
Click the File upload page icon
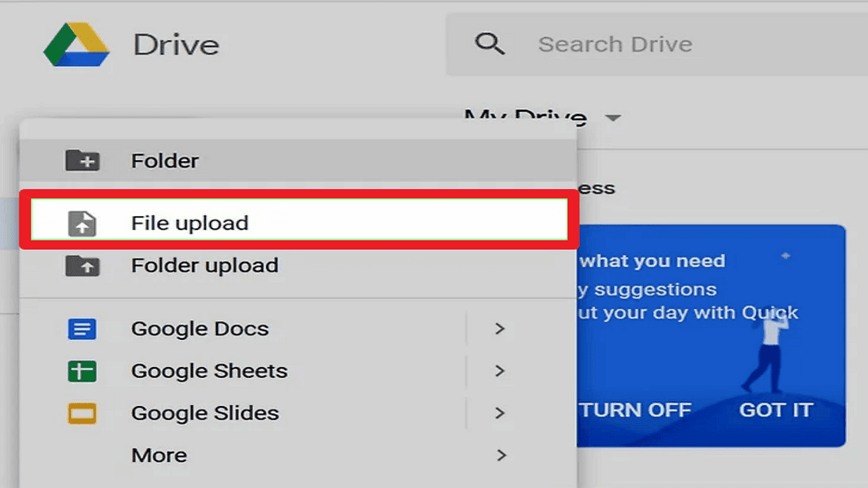coord(82,223)
